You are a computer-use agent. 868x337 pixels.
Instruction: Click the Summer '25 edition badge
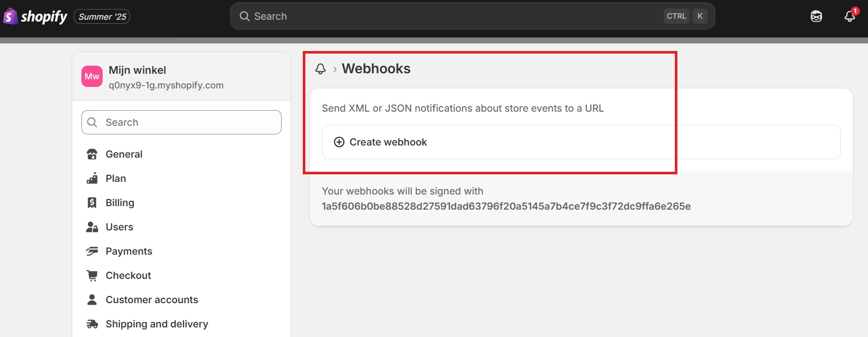(x=102, y=17)
